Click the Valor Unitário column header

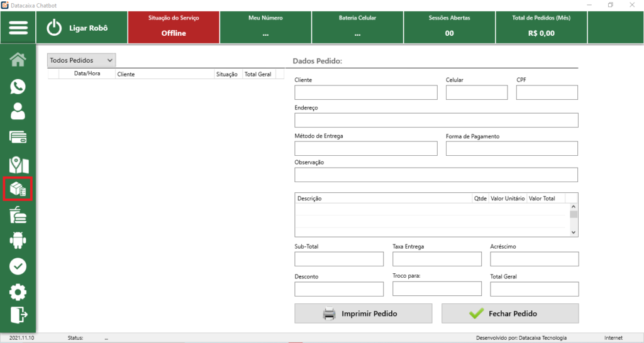tap(508, 198)
